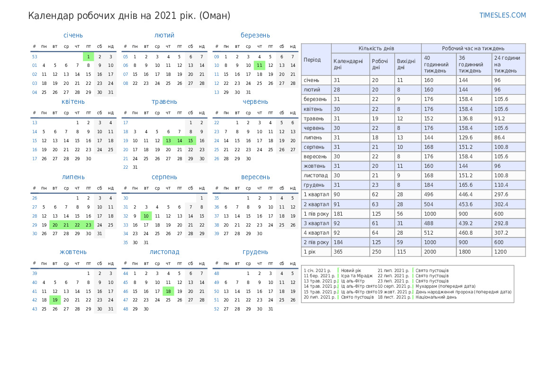Click the '307.2' cell in the table
Screen dimensions: 554x392
coord(509,233)
